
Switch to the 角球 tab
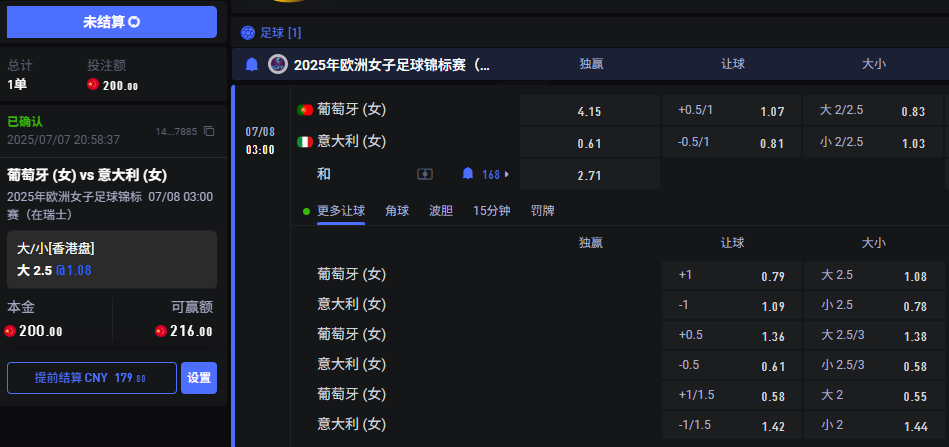click(x=396, y=211)
